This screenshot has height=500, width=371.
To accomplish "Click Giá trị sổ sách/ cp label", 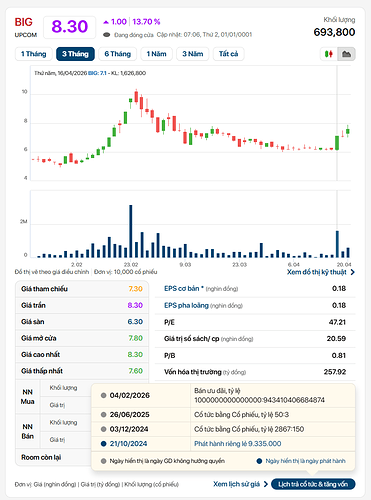I will point(191,339).
